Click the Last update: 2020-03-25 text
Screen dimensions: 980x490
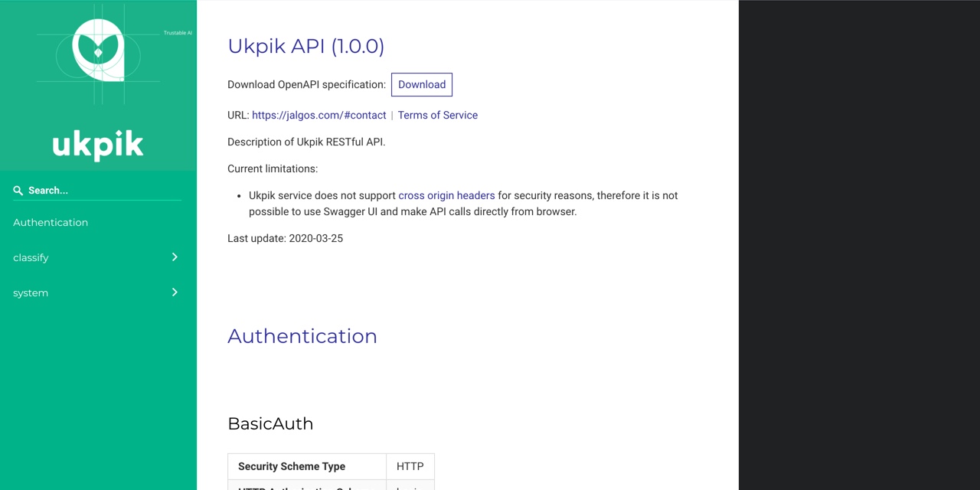coord(285,239)
